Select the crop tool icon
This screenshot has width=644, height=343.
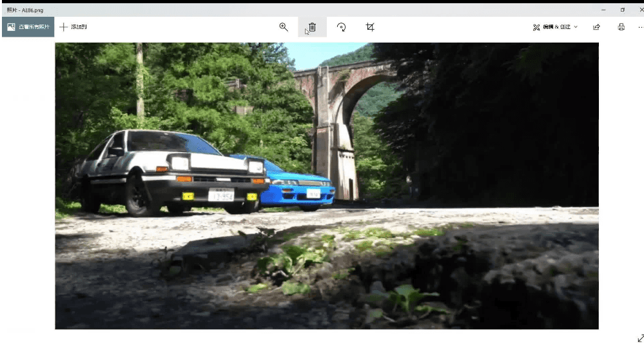tap(370, 27)
